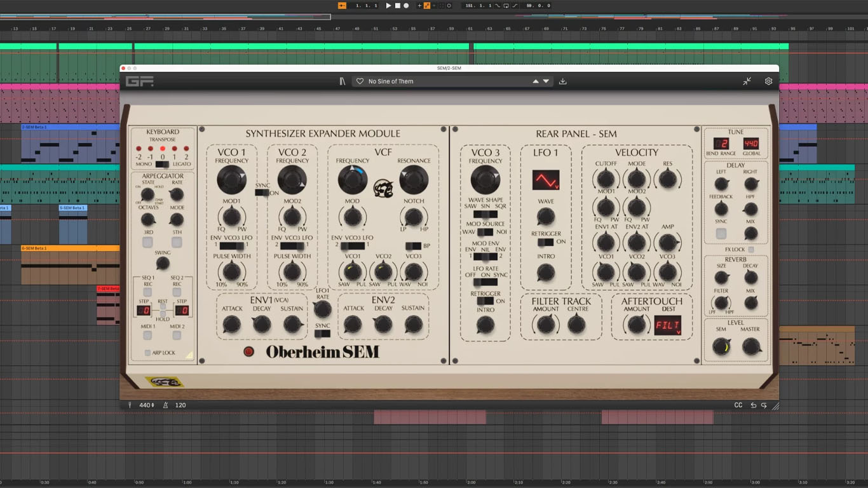
Task: Select transpose +1 LED in Keyboard section
Action: point(174,149)
